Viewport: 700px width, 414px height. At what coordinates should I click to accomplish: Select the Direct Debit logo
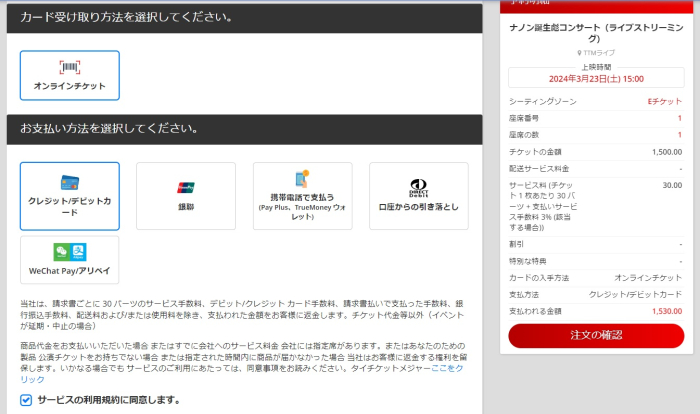pyautogui.click(x=419, y=187)
